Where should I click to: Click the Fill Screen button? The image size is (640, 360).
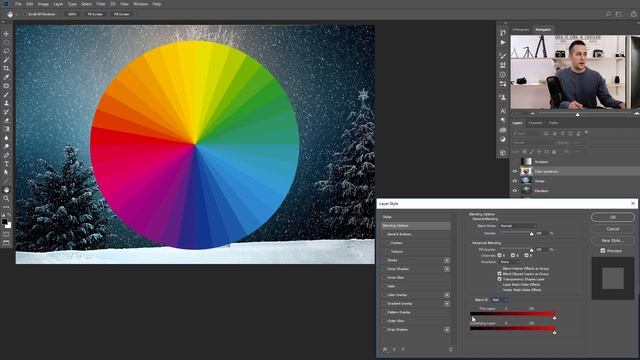pyautogui.click(x=122, y=14)
